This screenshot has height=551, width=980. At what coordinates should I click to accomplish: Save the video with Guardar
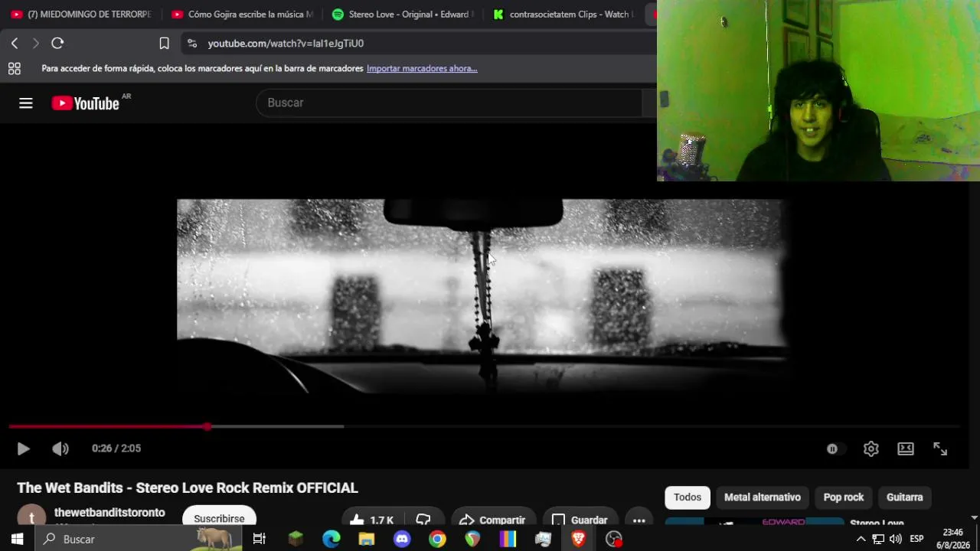[580, 520]
